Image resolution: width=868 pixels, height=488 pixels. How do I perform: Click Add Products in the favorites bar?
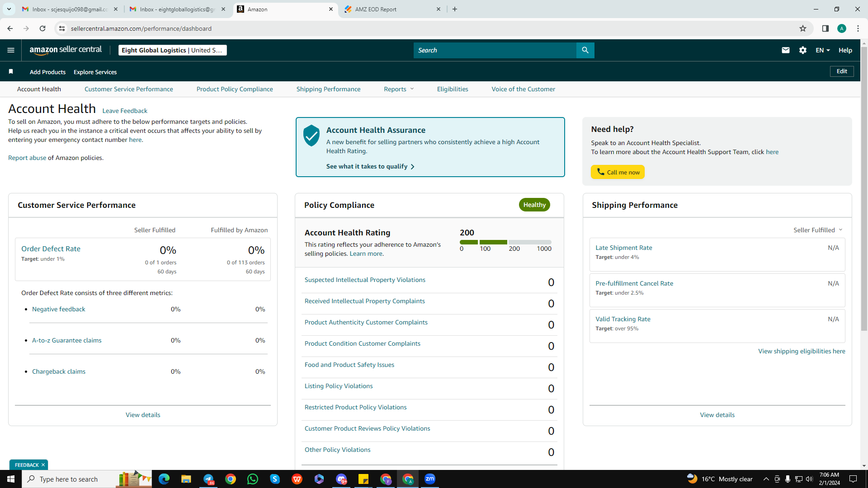(47, 72)
